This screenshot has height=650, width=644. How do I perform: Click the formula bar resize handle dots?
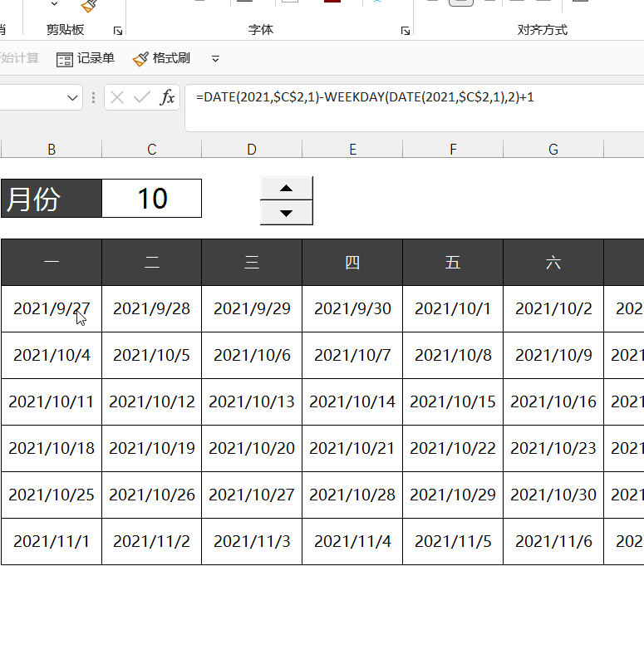coord(93,98)
